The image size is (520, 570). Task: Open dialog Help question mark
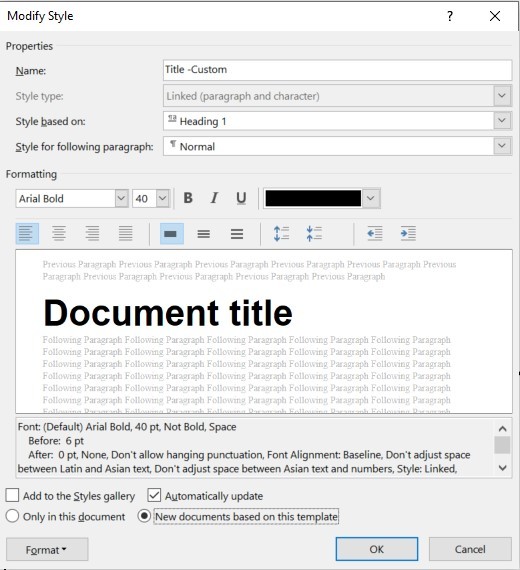450,16
